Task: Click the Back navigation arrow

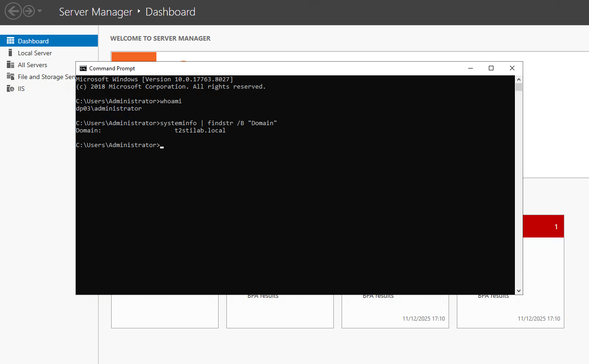Action: (x=13, y=11)
